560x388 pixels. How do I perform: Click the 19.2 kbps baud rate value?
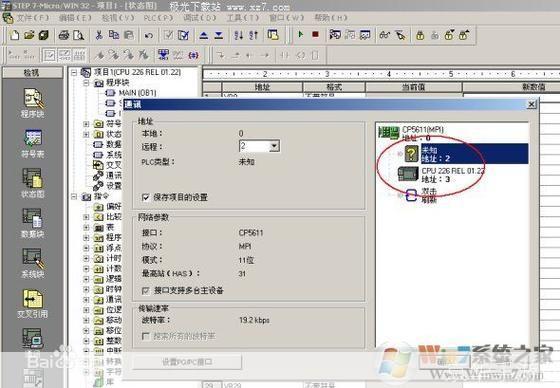[x=254, y=320]
